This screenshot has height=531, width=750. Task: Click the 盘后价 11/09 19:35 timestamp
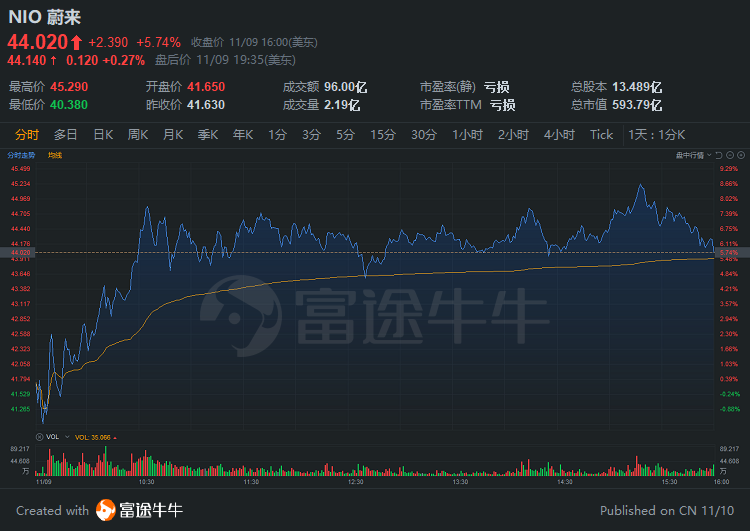click(225, 60)
